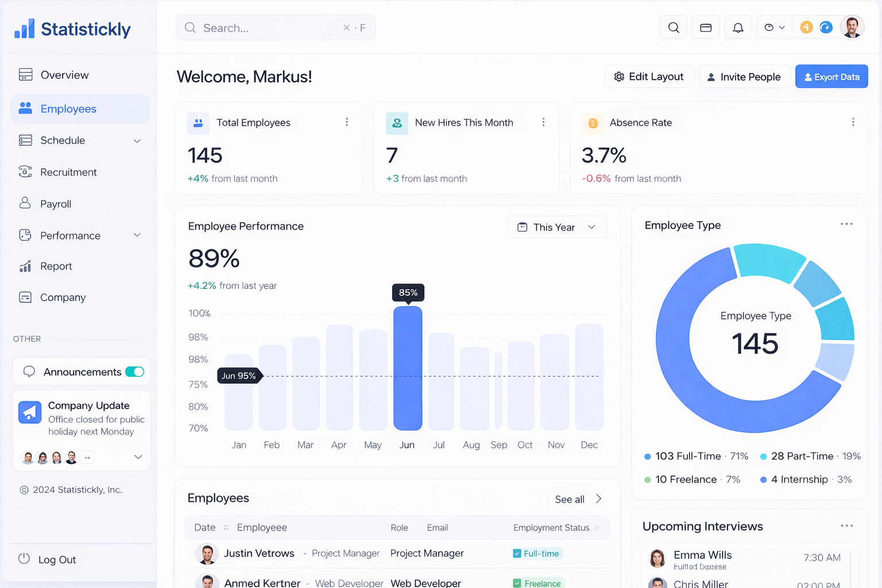Click the Statistickly logo
The width and height of the screenshot is (882, 588).
(x=72, y=29)
